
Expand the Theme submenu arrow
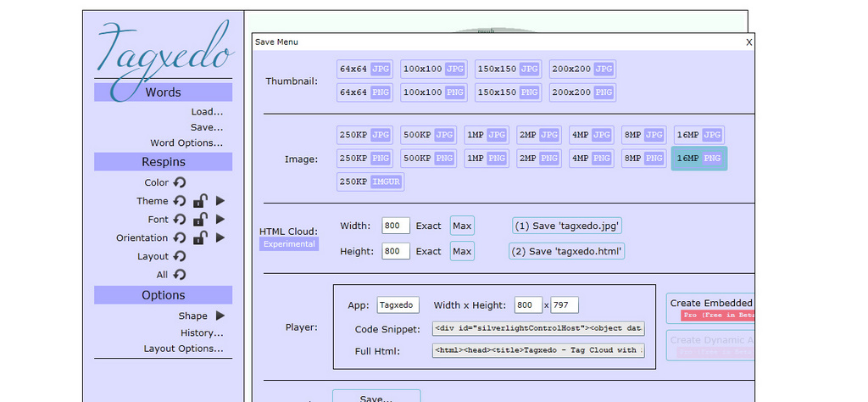coord(220,200)
